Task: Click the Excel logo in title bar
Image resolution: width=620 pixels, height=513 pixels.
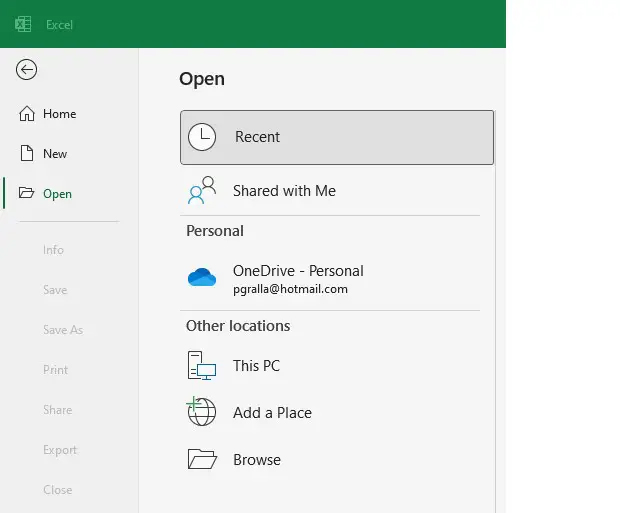Action: coord(22,24)
